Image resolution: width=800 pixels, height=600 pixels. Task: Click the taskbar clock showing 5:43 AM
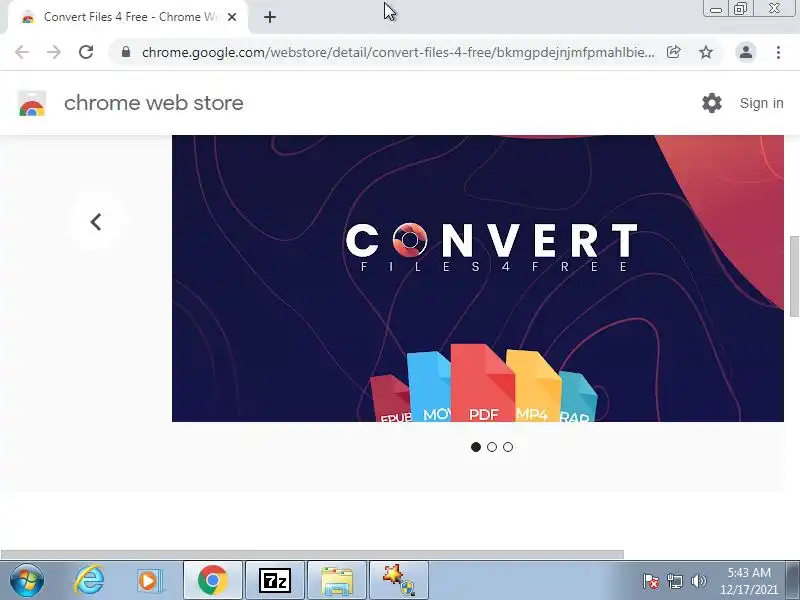pyautogui.click(x=748, y=581)
